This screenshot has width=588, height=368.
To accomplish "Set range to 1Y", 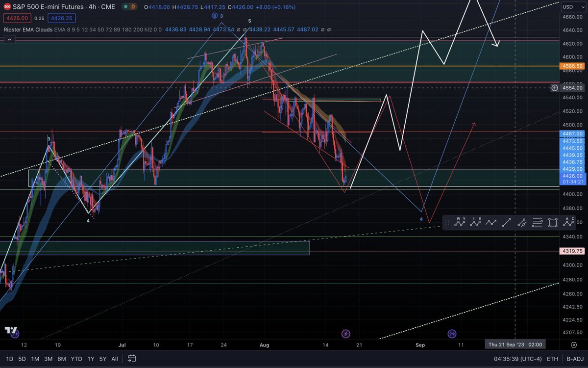I will [90, 359].
